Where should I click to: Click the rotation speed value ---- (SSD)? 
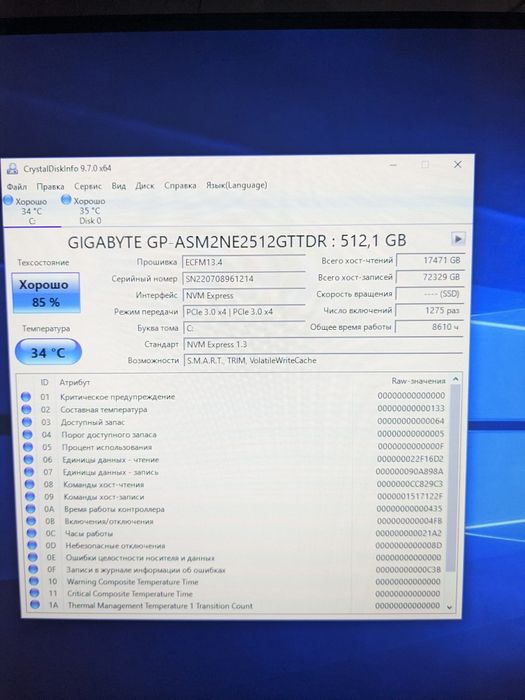coord(429,294)
